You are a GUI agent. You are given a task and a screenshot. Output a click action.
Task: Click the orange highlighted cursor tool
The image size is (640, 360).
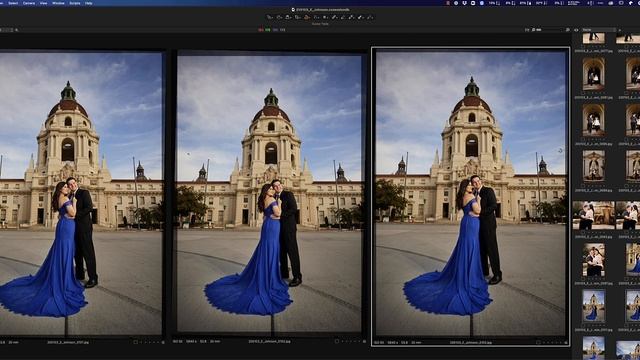pos(307,17)
